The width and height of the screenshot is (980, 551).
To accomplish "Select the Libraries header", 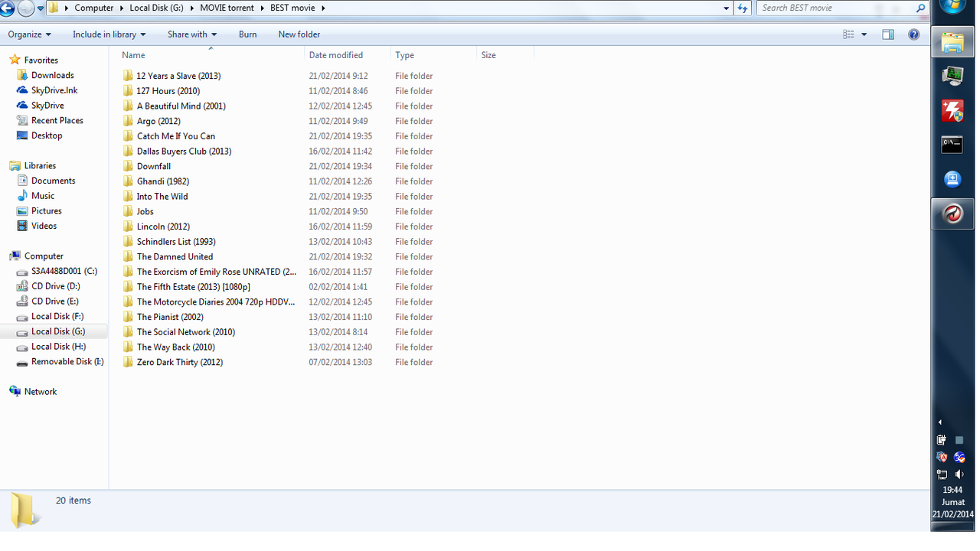I will click(x=40, y=165).
